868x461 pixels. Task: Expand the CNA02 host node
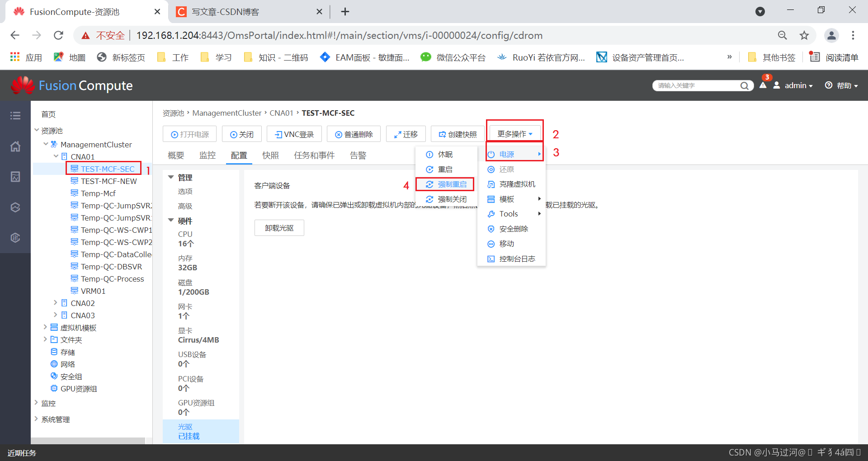[55, 303]
